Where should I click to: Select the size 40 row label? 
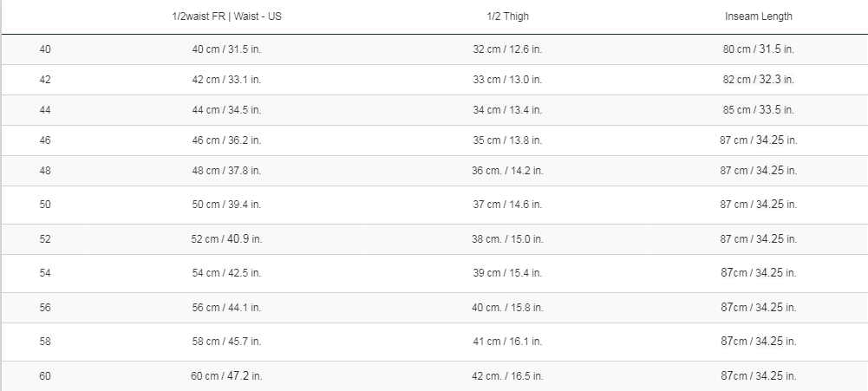(x=45, y=49)
